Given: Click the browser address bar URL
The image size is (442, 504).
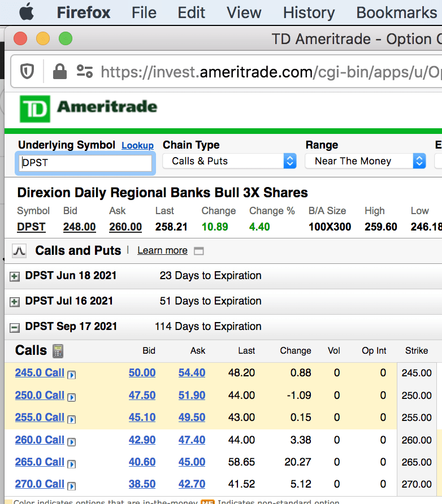Looking at the screenshot, I should pos(271,72).
